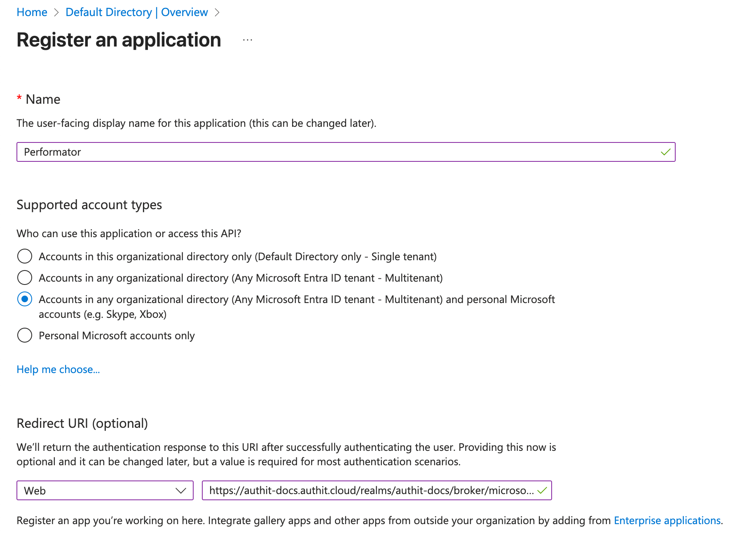Image resolution: width=756 pixels, height=548 pixels.
Task: Open the ellipsis menu beside the page title
Action: coord(247,40)
